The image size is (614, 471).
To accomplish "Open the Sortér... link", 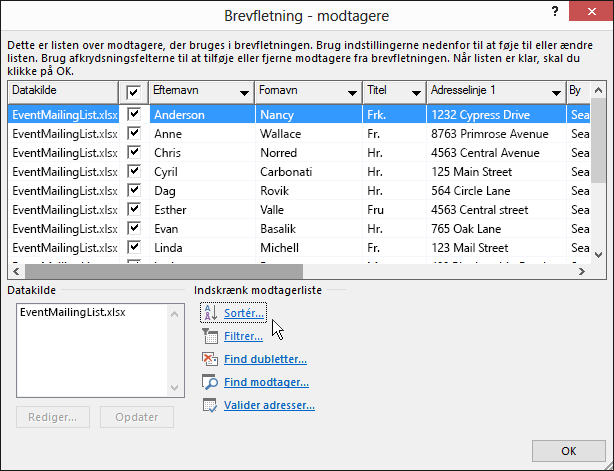I will click(244, 313).
